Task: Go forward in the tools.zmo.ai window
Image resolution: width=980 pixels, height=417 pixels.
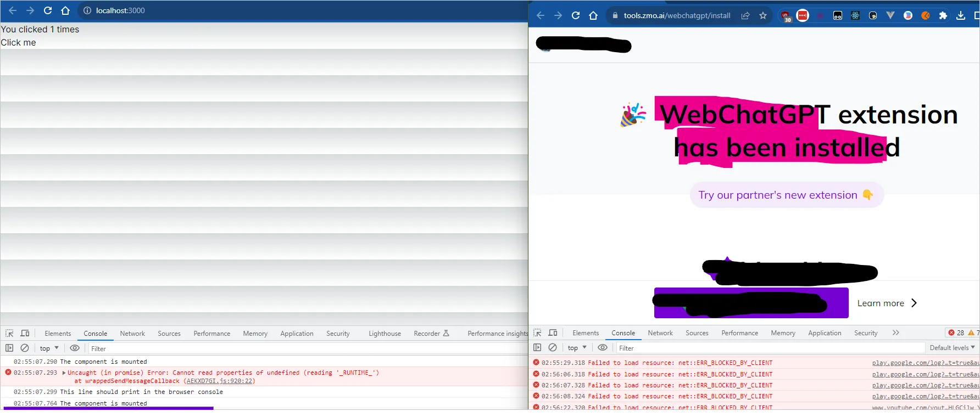Action: tap(558, 15)
